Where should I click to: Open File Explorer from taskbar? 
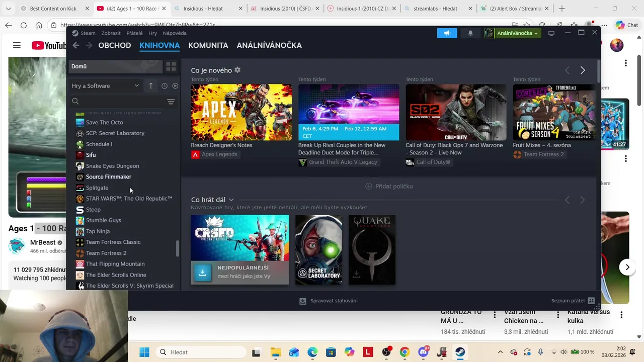[x=275, y=352]
